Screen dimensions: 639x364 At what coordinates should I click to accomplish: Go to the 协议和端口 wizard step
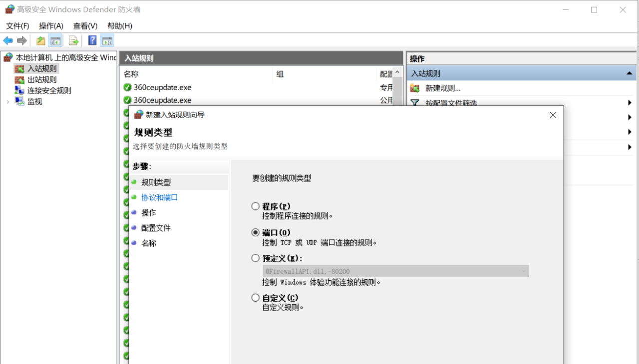160,197
